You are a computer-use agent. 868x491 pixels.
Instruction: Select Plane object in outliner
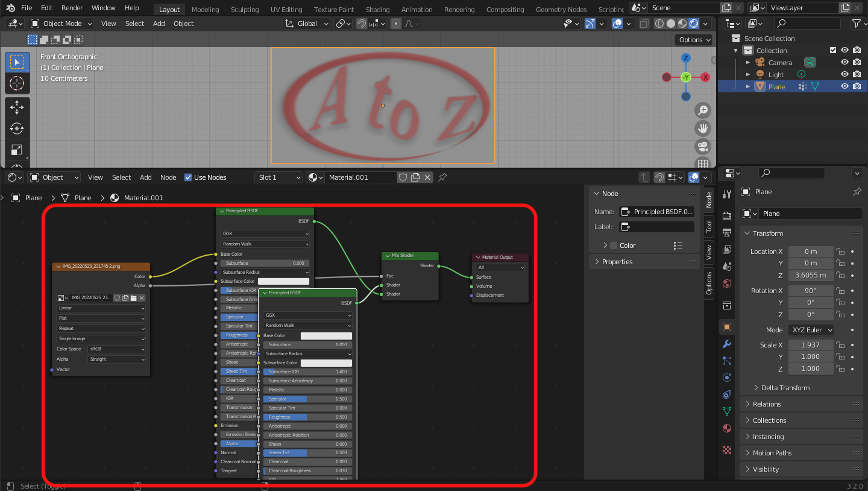tap(776, 86)
